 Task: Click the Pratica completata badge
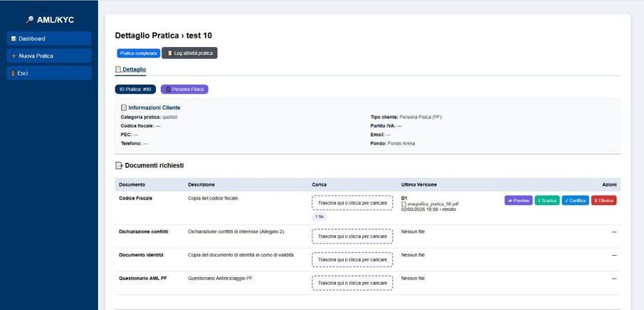(x=139, y=53)
